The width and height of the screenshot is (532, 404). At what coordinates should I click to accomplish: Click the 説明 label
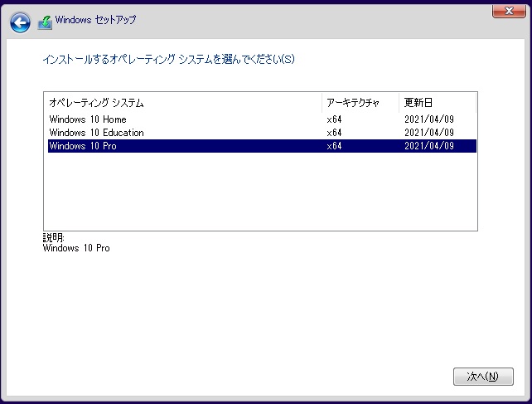(x=53, y=237)
